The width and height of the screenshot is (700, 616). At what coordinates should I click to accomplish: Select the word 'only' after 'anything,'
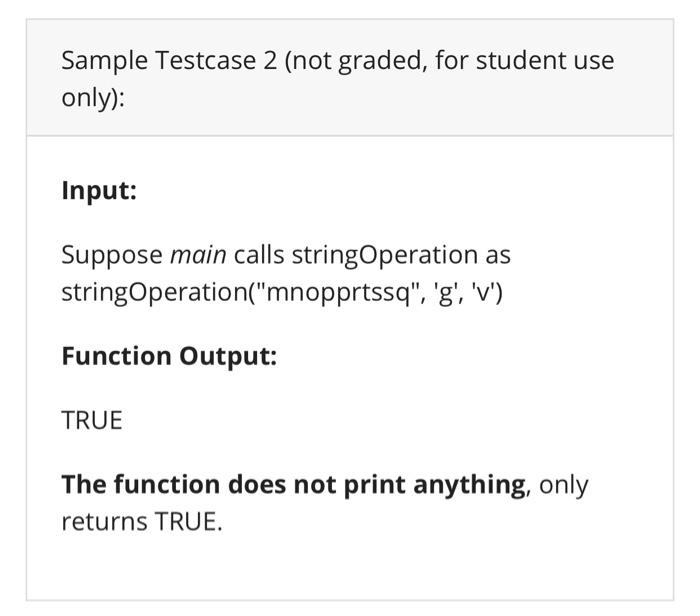[563, 486]
